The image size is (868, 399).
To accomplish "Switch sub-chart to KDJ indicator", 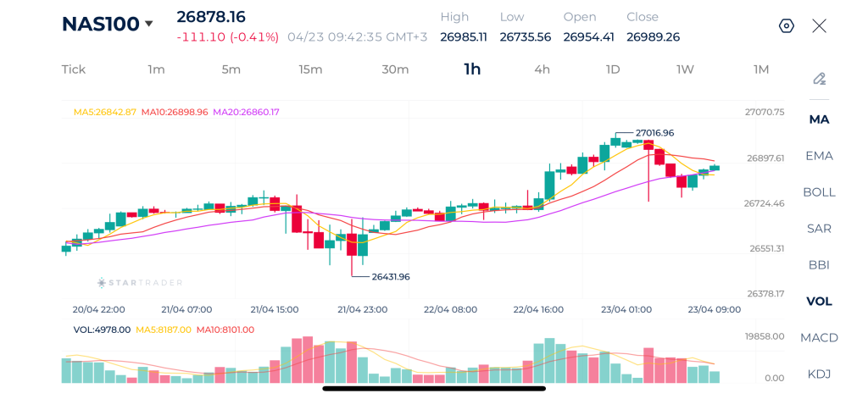I will coord(819,374).
